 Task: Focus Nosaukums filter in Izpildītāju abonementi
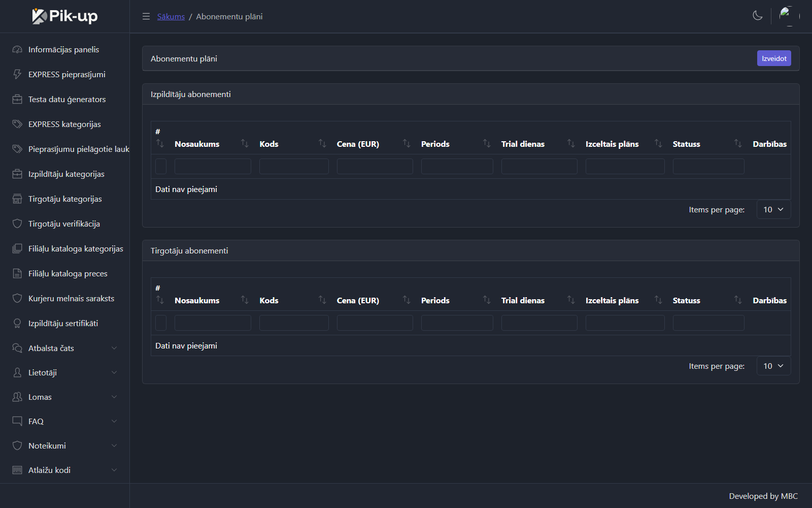tap(213, 166)
